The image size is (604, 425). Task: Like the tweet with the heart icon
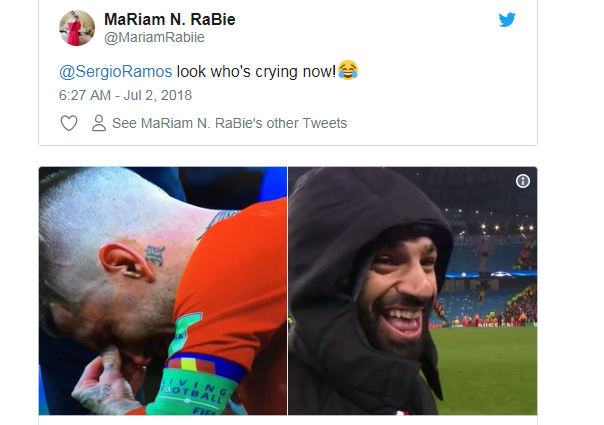tap(69, 123)
